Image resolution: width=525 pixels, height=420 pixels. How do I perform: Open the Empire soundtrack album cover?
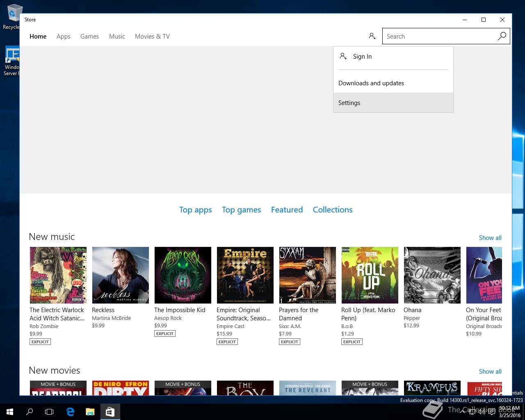point(245,275)
